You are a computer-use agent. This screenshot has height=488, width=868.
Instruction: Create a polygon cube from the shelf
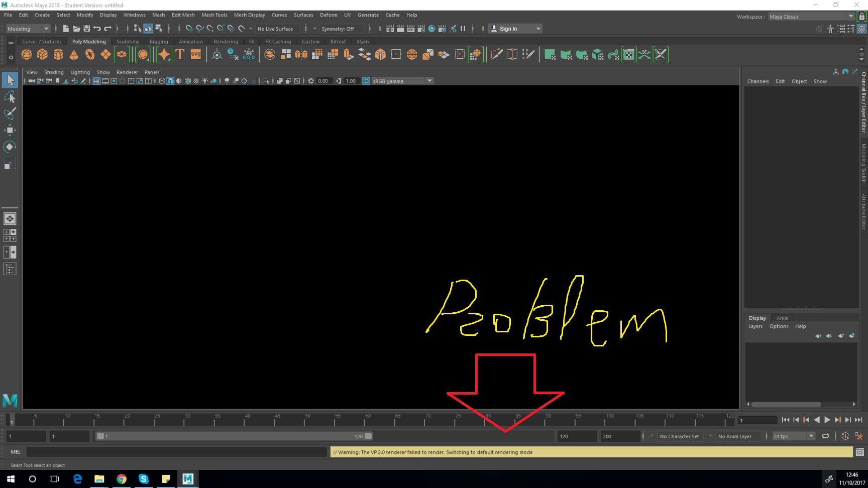coord(43,54)
